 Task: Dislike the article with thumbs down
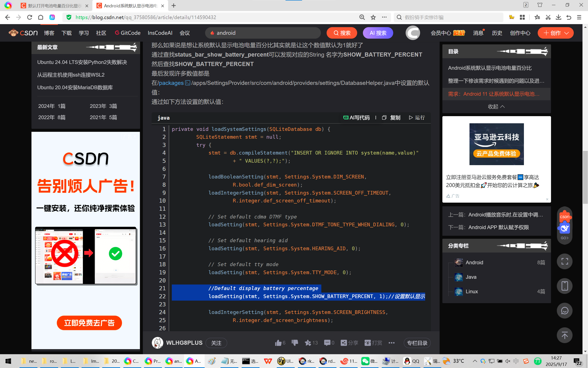pyautogui.click(x=295, y=343)
